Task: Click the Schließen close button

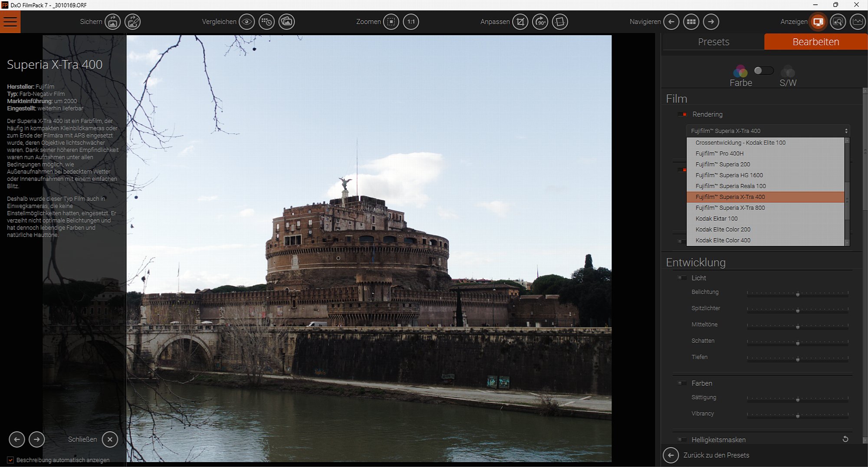Action: [110, 439]
